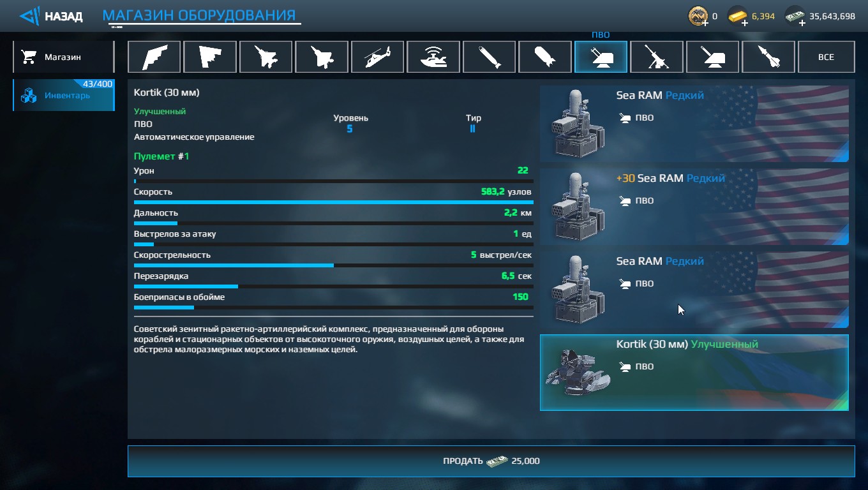This screenshot has height=490, width=868.
Task: Open the radar ship category filter
Action: coord(433,57)
